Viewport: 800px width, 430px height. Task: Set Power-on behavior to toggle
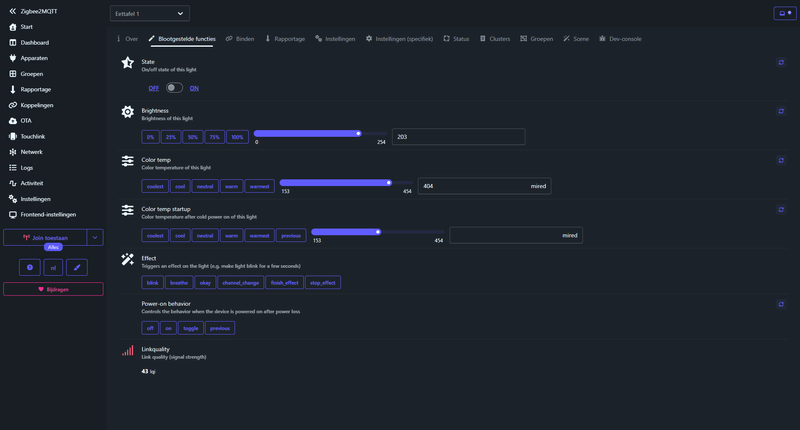point(191,328)
